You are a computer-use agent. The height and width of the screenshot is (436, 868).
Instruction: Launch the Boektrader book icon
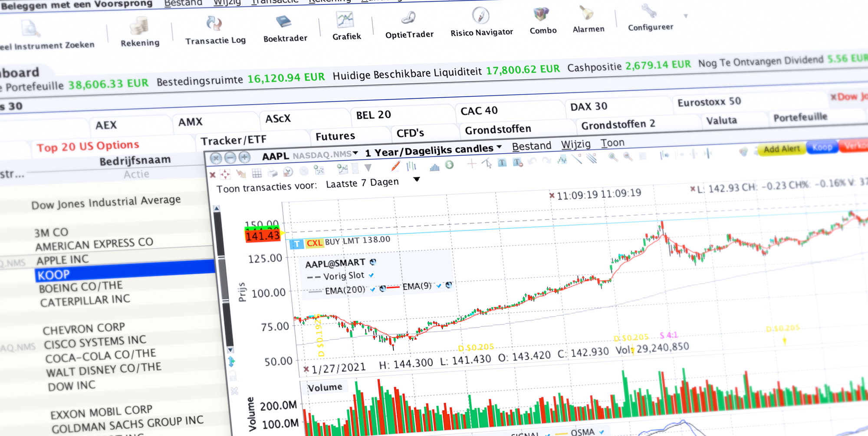[x=283, y=21]
